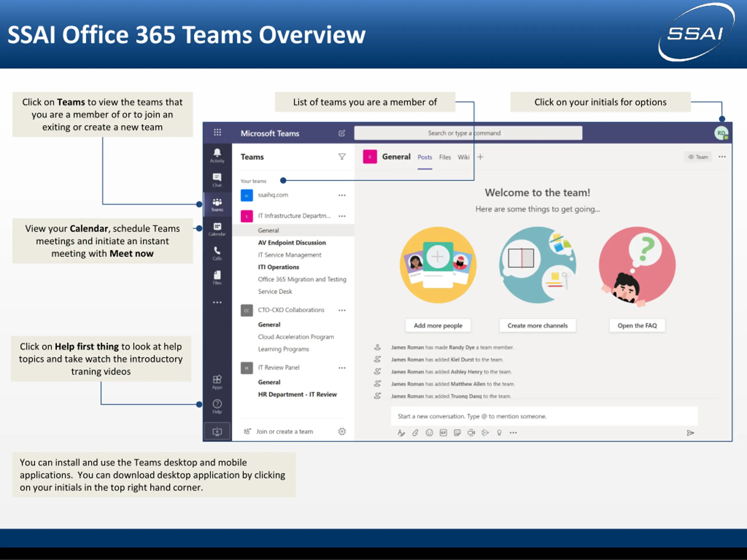
Task: Open more options for ssaihq.com team
Action: click(x=342, y=195)
